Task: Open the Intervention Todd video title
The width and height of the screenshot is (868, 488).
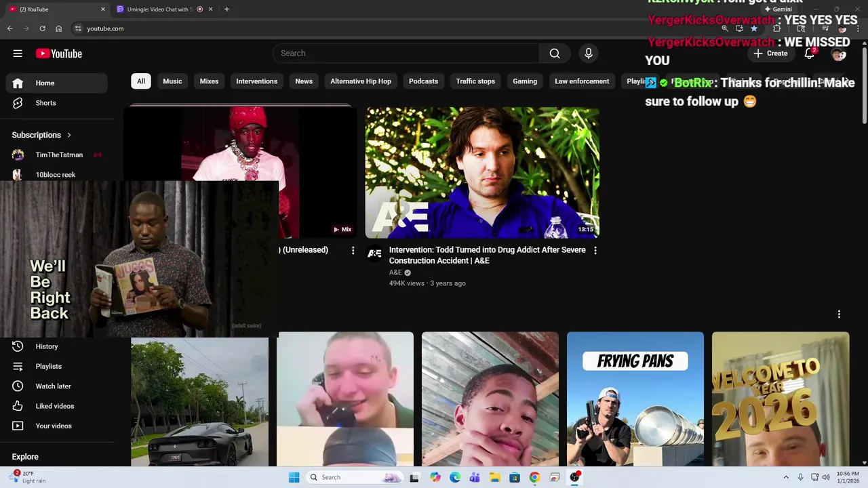Action: tap(487, 256)
